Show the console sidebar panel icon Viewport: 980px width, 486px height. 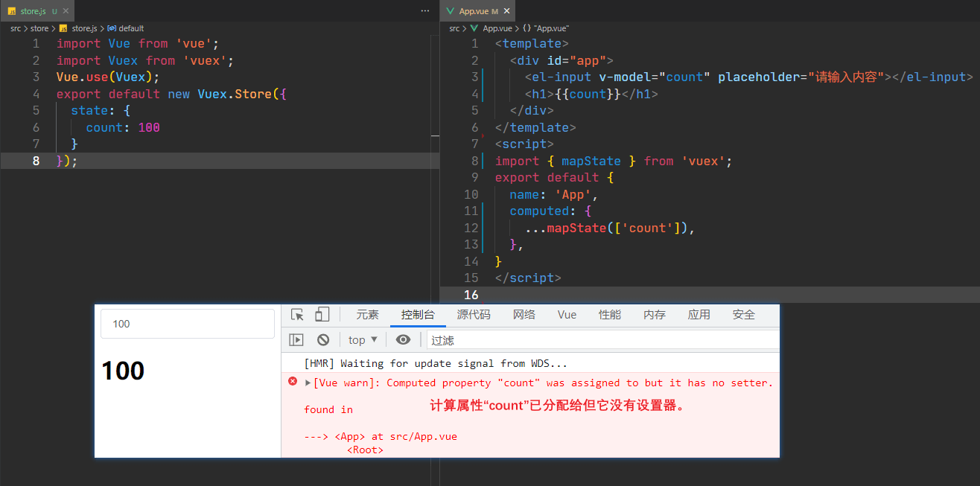[296, 339]
